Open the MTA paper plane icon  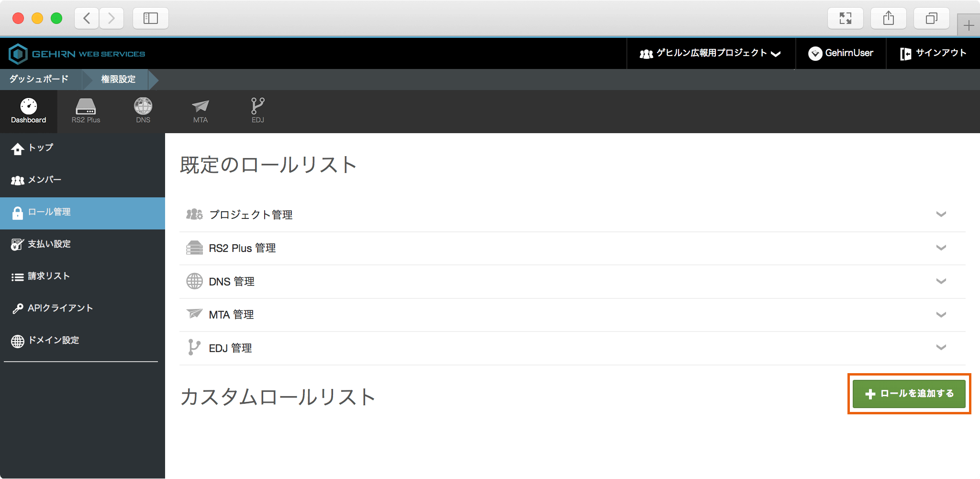point(200,111)
